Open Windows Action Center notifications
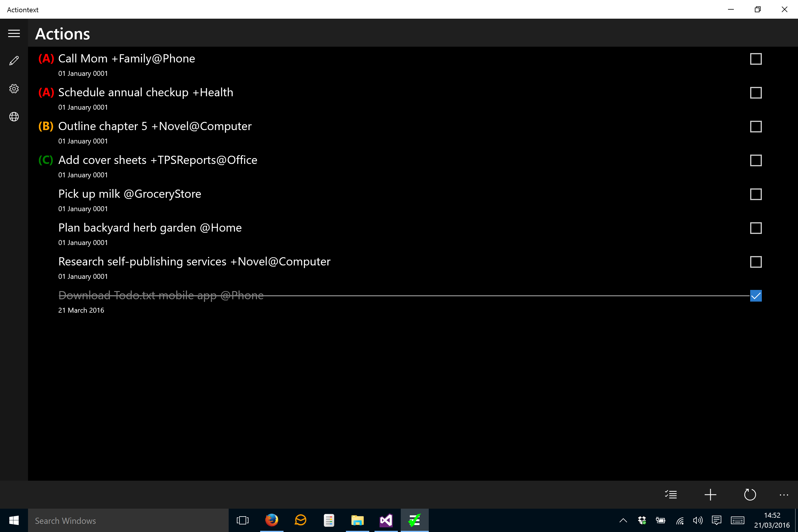Screen dimensions: 798x532 pyautogui.click(x=716, y=520)
